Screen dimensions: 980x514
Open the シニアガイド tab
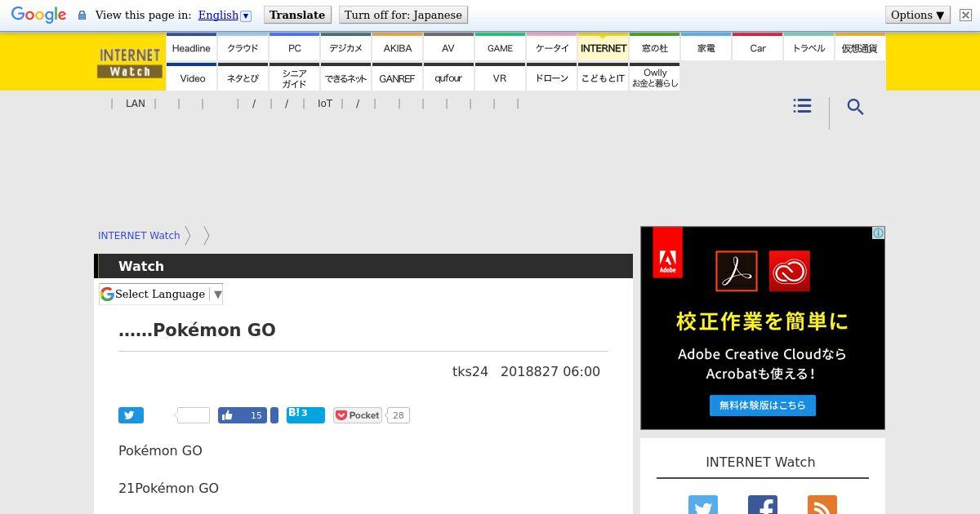tap(294, 78)
